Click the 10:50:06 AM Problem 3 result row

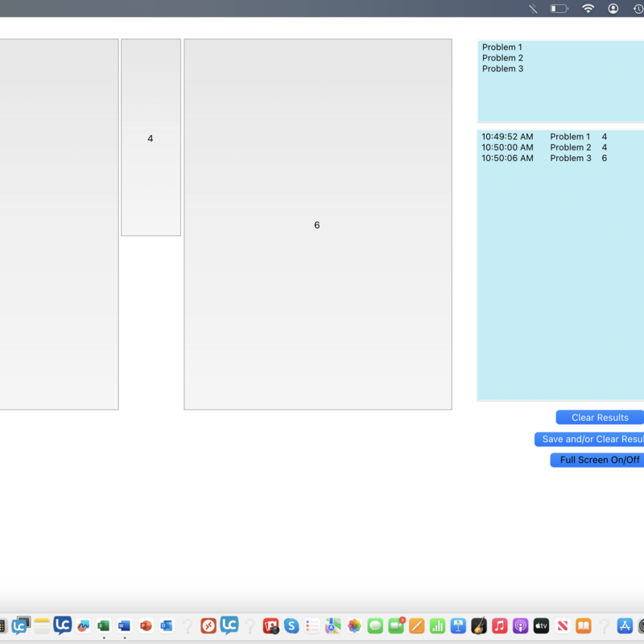click(x=544, y=159)
